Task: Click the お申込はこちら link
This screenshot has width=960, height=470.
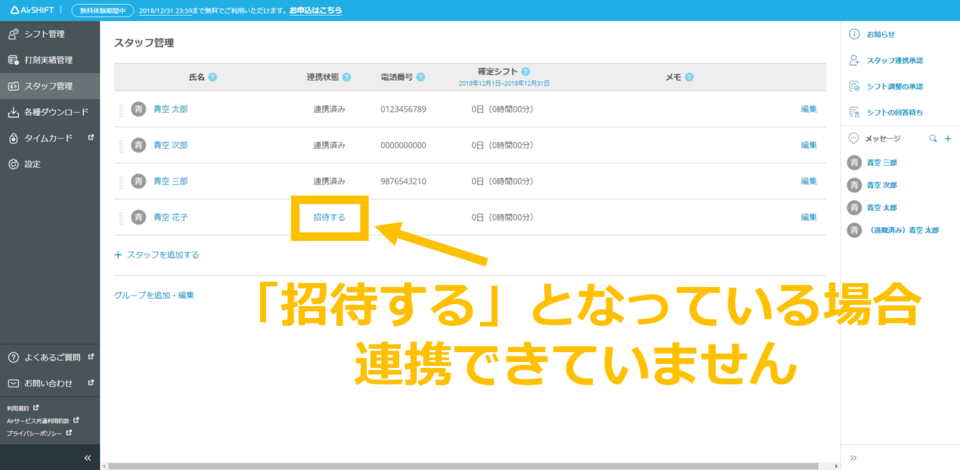Action: point(316,10)
